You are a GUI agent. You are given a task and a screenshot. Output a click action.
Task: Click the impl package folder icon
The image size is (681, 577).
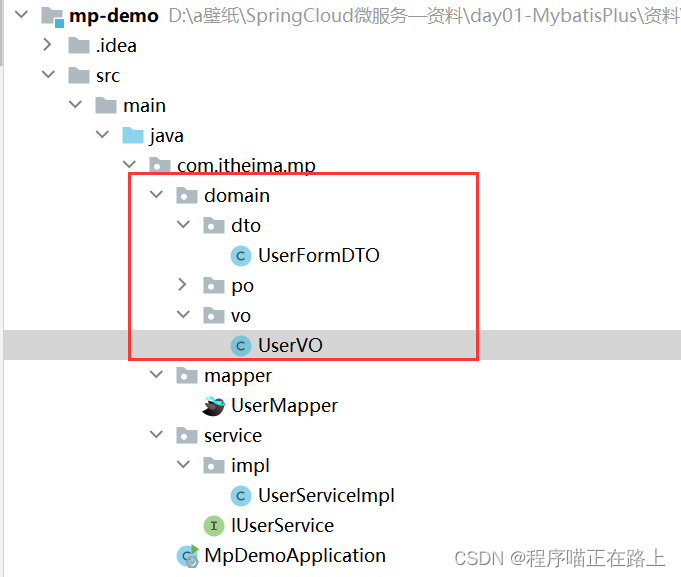(x=214, y=465)
